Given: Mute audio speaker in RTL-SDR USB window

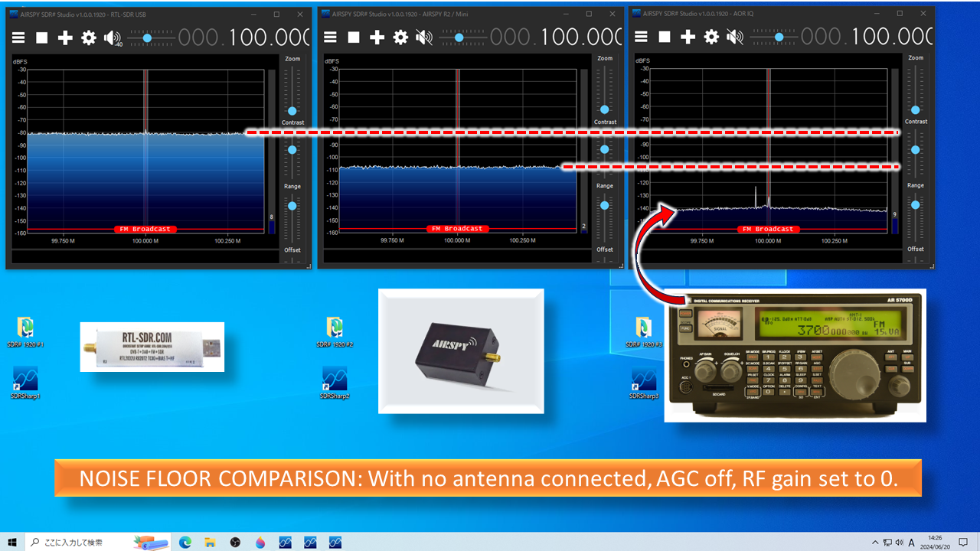Looking at the screenshot, I should [x=113, y=37].
